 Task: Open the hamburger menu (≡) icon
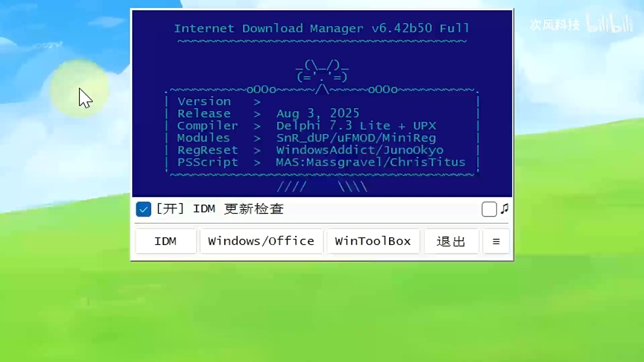click(x=496, y=241)
